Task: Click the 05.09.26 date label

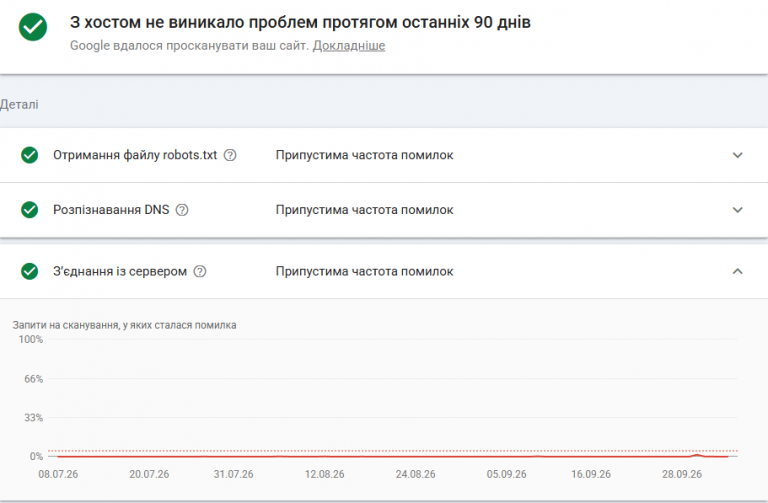Action: coord(506,475)
